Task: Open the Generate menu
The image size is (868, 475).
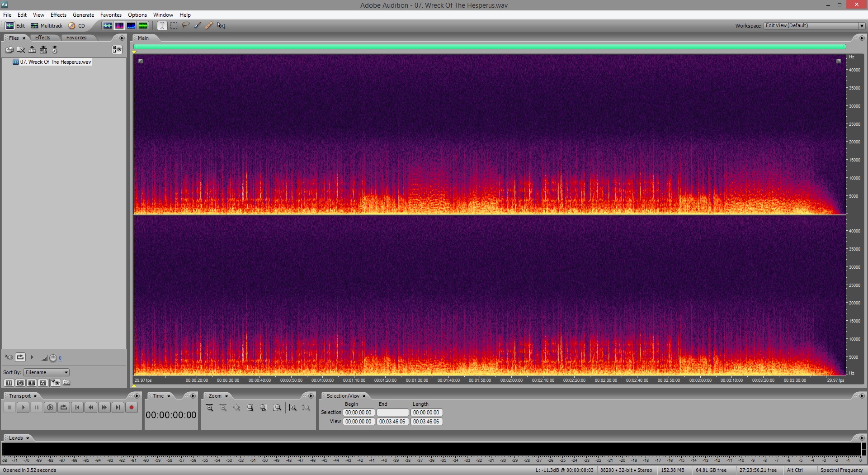Action: coord(83,15)
